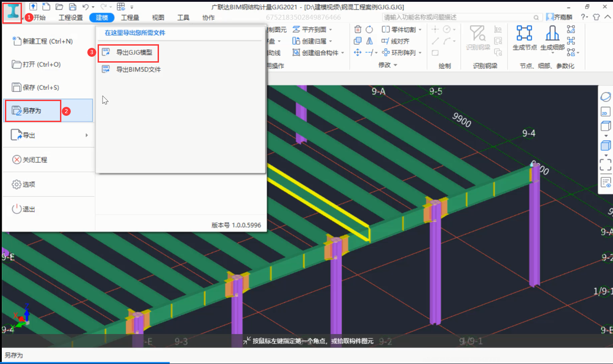
Task: Open the 工程量 tab
Action: pos(130,17)
